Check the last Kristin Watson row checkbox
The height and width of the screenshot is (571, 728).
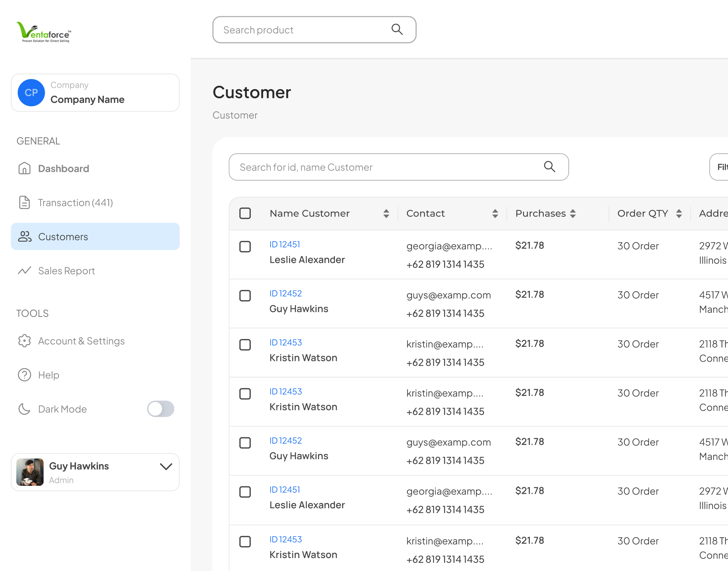[x=245, y=542]
